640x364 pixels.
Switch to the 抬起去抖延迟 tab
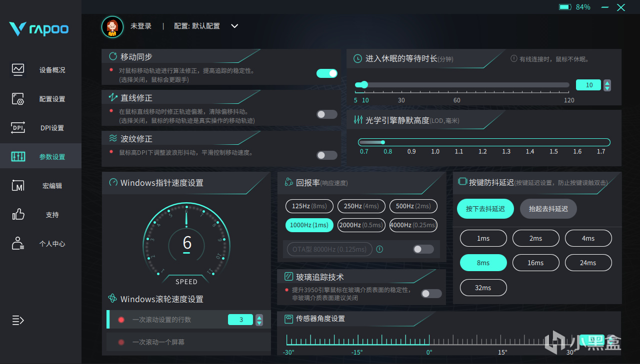tap(548, 209)
